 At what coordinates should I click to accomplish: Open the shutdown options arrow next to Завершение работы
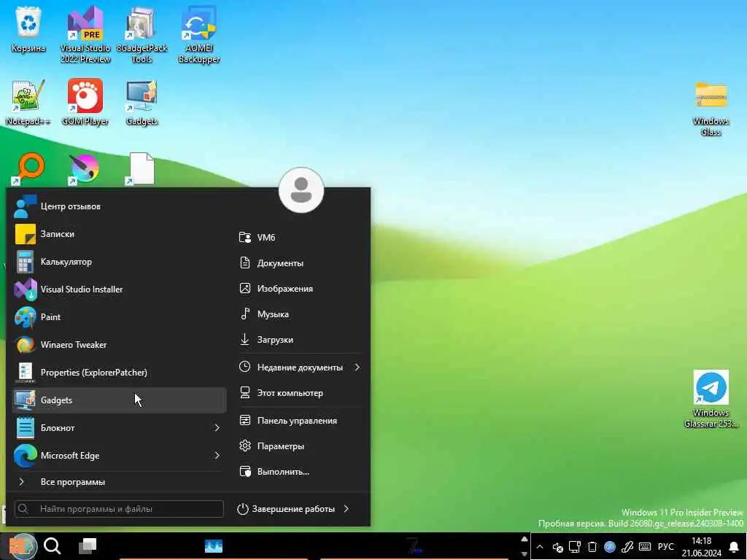pyautogui.click(x=347, y=508)
